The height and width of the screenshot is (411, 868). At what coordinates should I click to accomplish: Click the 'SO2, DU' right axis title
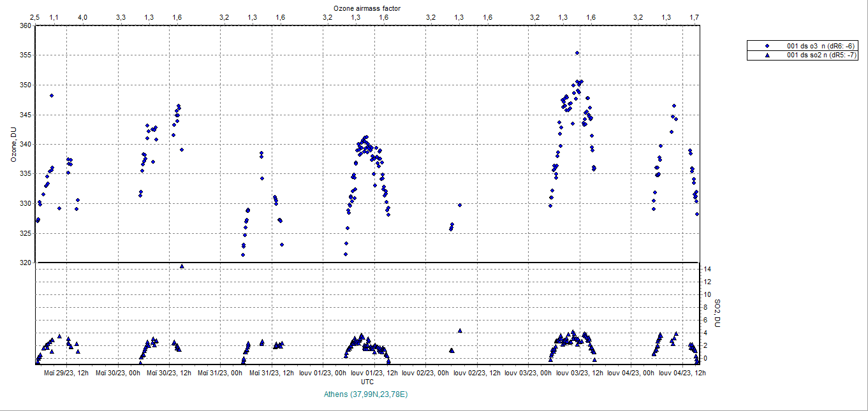(717, 313)
